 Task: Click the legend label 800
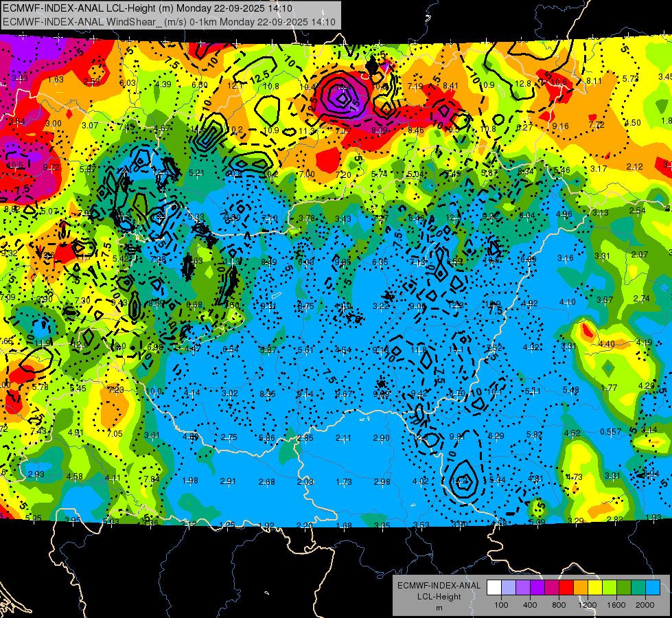(559, 605)
